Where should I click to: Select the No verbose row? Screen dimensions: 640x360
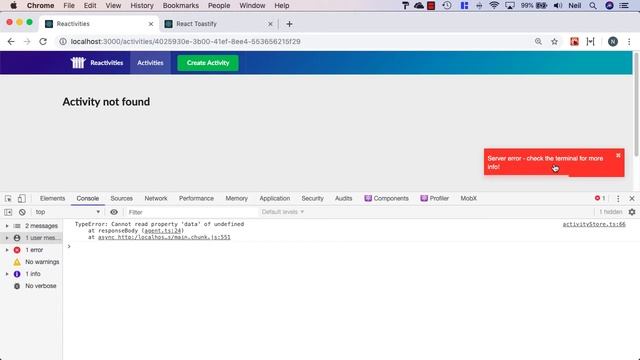coord(31,286)
